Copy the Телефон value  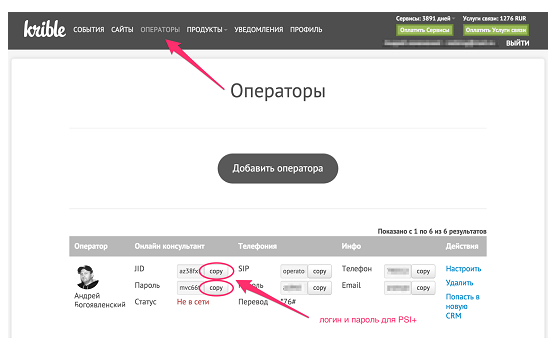[x=423, y=271]
